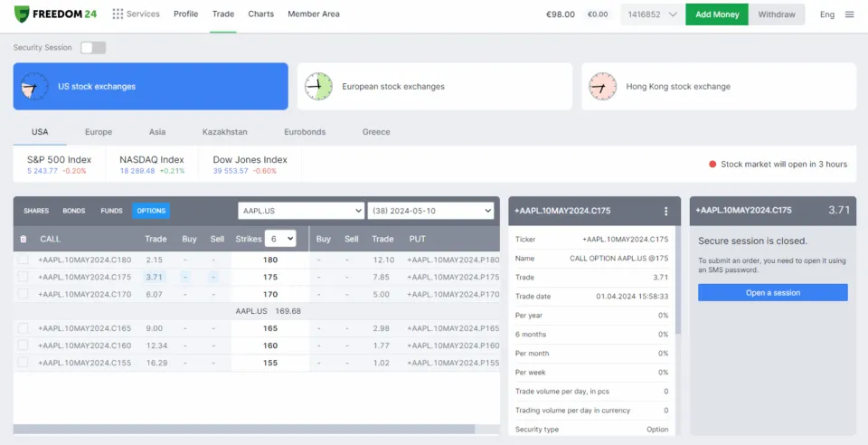Switch to the Europe market tab
The image size is (868, 445).
click(x=99, y=132)
